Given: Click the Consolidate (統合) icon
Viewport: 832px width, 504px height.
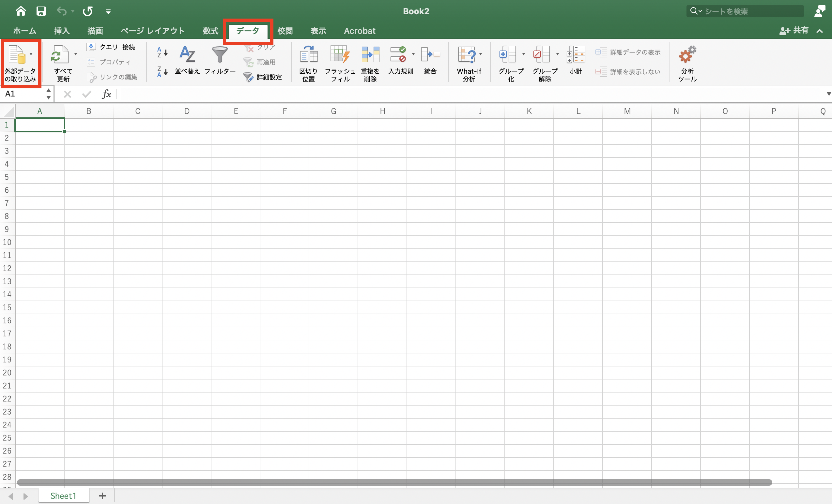Looking at the screenshot, I should pyautogui.click(x=431, y=54).
